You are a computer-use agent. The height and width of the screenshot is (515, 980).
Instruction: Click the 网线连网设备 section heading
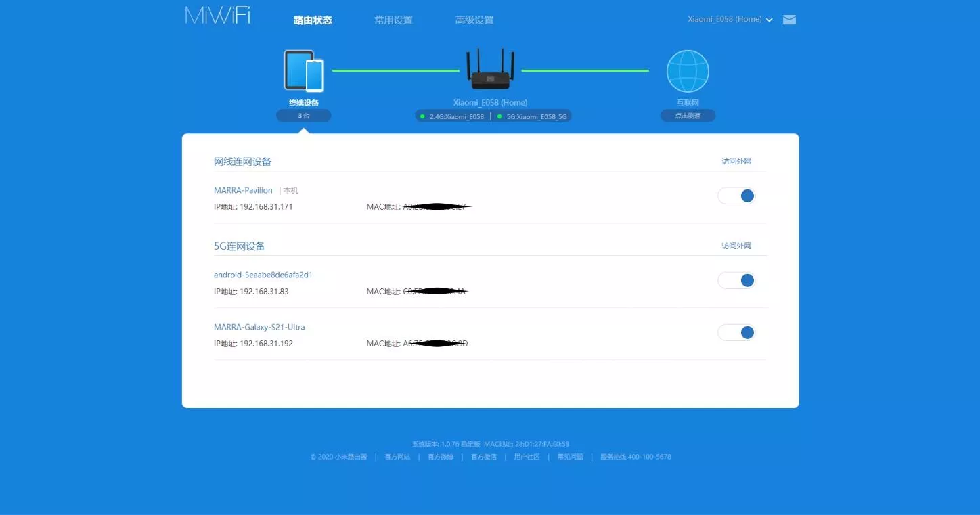pos(242,162)
